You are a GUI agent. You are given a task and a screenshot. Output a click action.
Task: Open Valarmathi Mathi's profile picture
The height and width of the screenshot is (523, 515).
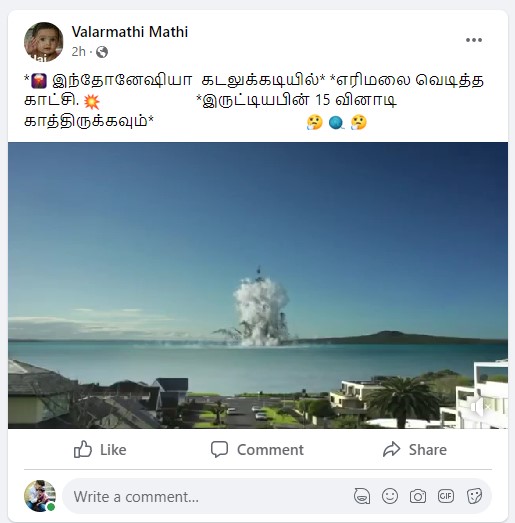click(x=44, y=42)
